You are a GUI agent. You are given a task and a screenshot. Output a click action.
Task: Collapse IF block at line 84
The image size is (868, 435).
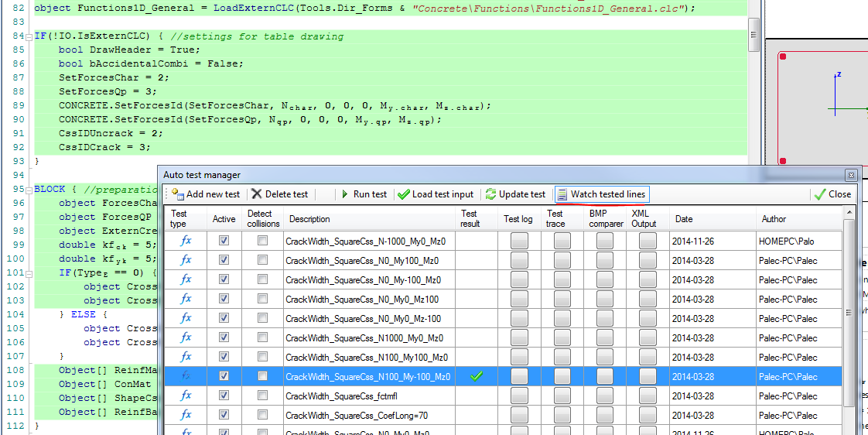point(29,36)
